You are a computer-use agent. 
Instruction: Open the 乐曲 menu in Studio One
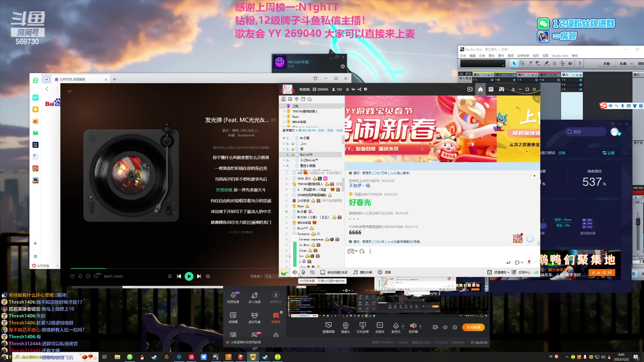point(482,56)
